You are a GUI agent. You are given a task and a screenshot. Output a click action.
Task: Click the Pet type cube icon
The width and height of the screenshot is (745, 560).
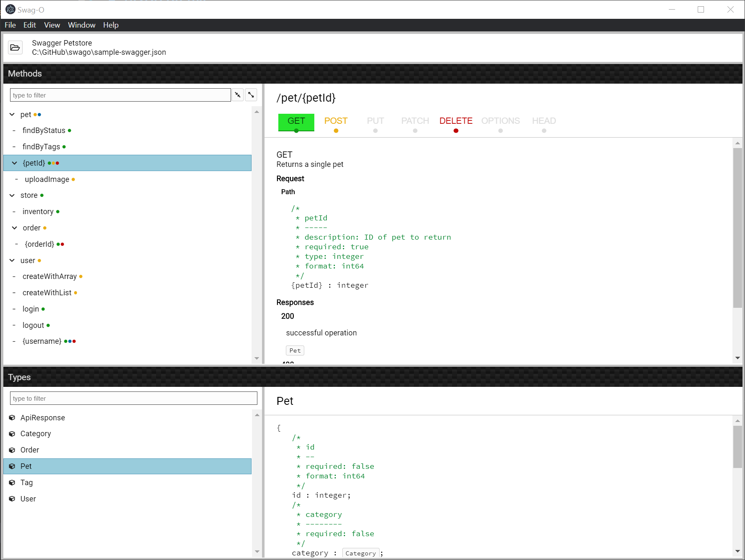click(12, 466)
